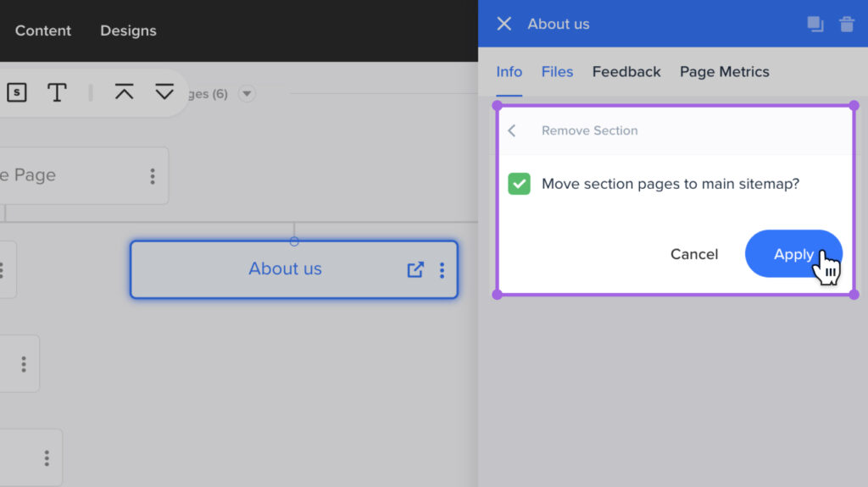Image resolution: width=868 pixels, height=487 pixels.
Task: Click the expand-down arrow toolbar icon
Action: 164,92
